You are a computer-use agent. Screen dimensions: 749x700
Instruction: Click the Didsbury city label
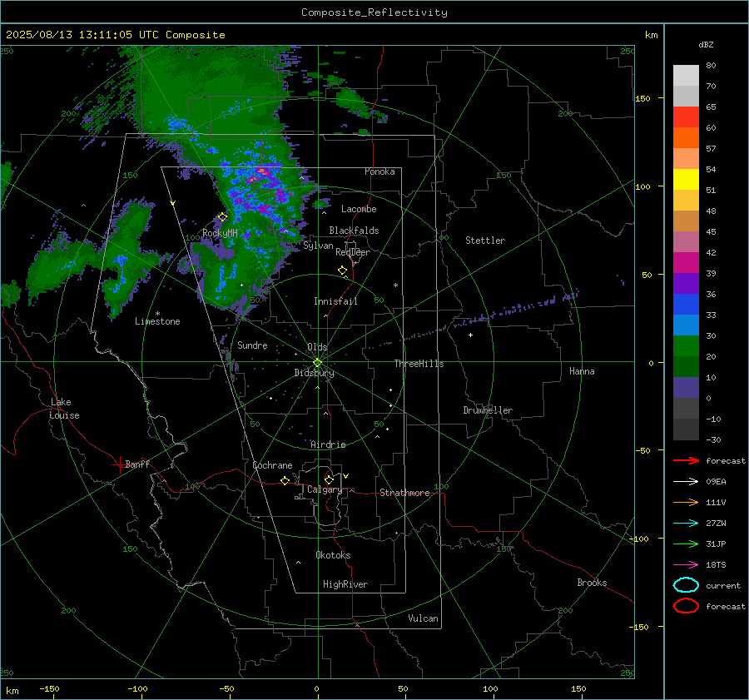coord(315,373)
